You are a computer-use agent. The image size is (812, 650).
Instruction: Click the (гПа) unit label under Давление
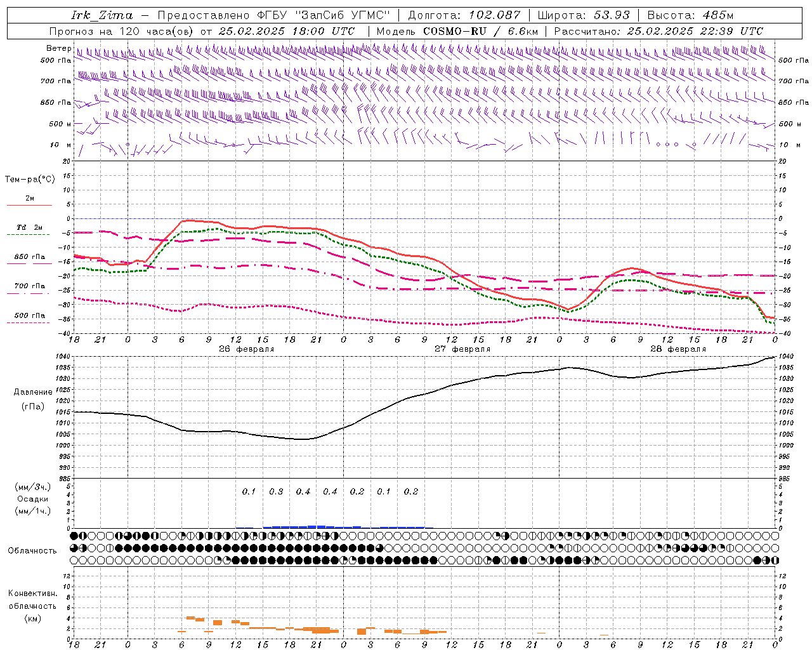click(x=33, y=407)
